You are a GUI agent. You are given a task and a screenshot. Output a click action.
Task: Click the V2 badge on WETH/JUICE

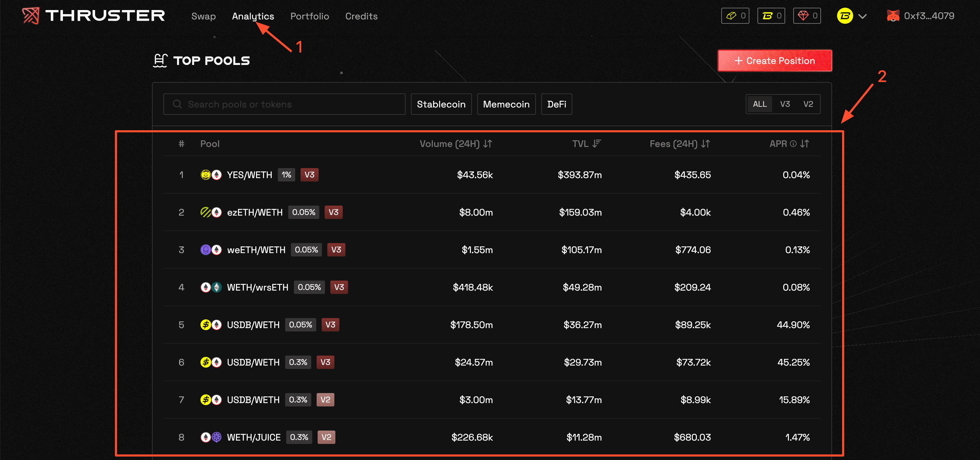click(326, 438)
